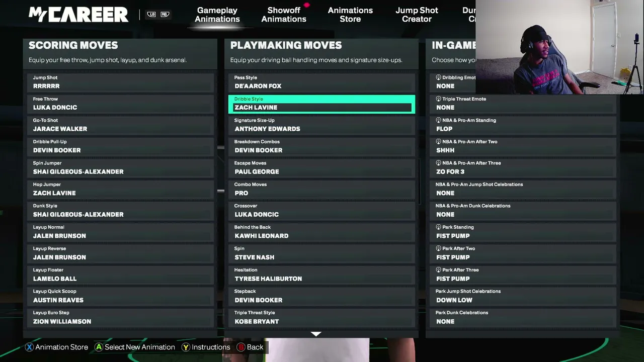Click the B button icon for Back
644x362 pixels.
(x=241, y=347)
